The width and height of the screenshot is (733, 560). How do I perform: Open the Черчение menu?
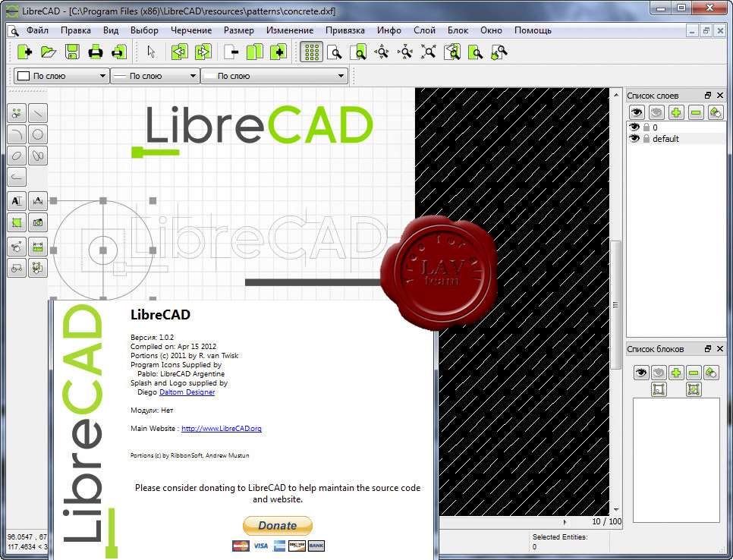pos(191,30)
